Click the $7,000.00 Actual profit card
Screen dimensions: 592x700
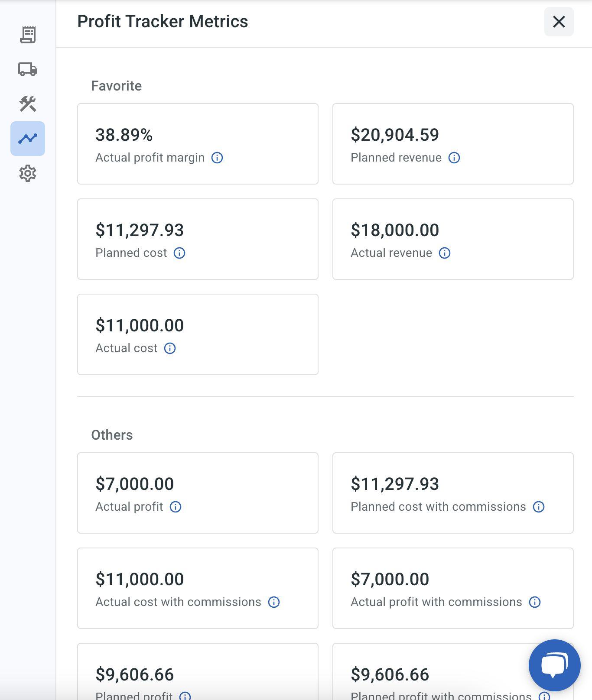click(198, 493)
